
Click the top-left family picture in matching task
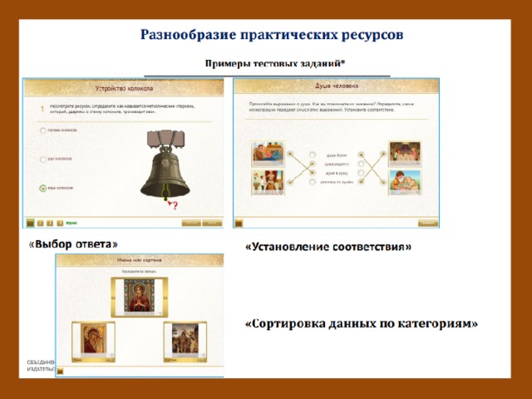[267, 152]
